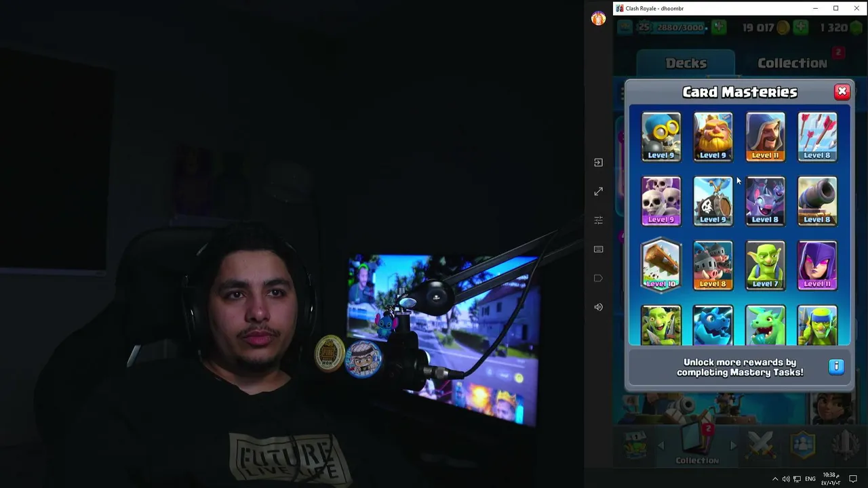Click the left arrow beside bottom Collection tab
The width and height of the screenshot is (868, 488).
[662, 446]
